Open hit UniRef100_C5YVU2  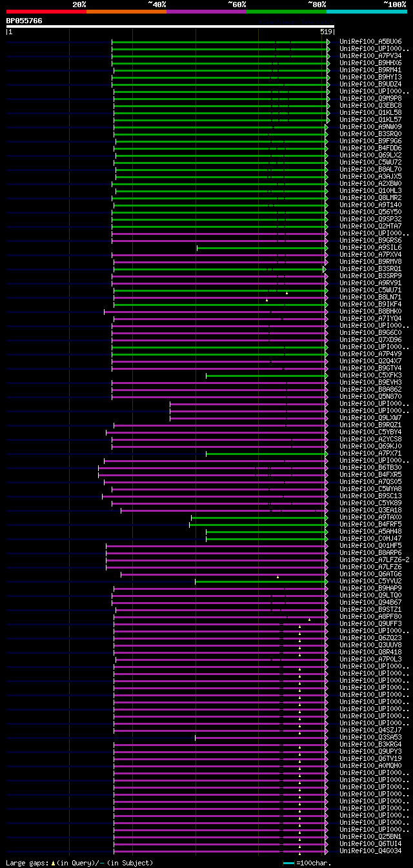pyautogui.click(x=370, y=581)
